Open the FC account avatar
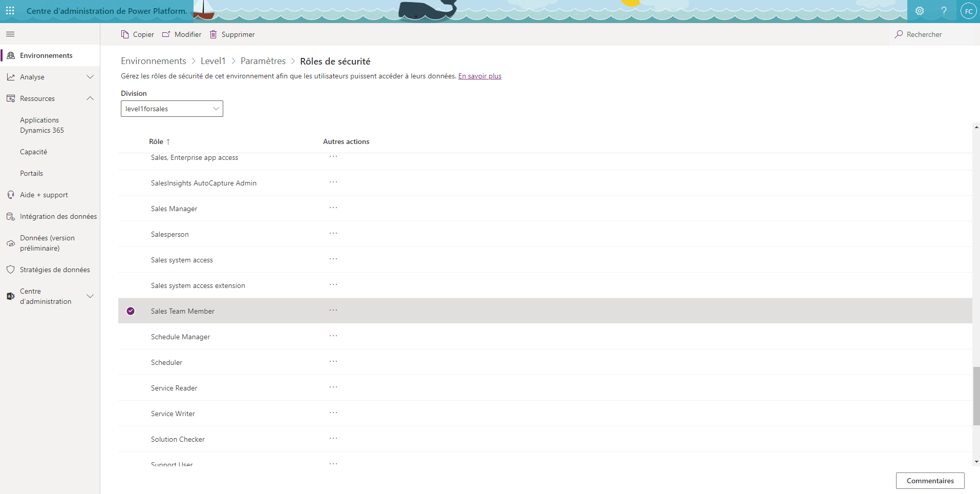Screen dimensions: 980x494 968,11
